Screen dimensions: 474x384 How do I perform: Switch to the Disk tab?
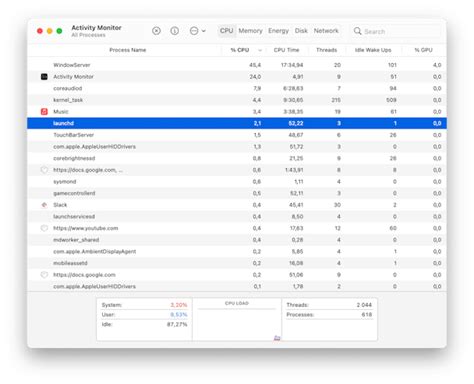click(301, 31)
